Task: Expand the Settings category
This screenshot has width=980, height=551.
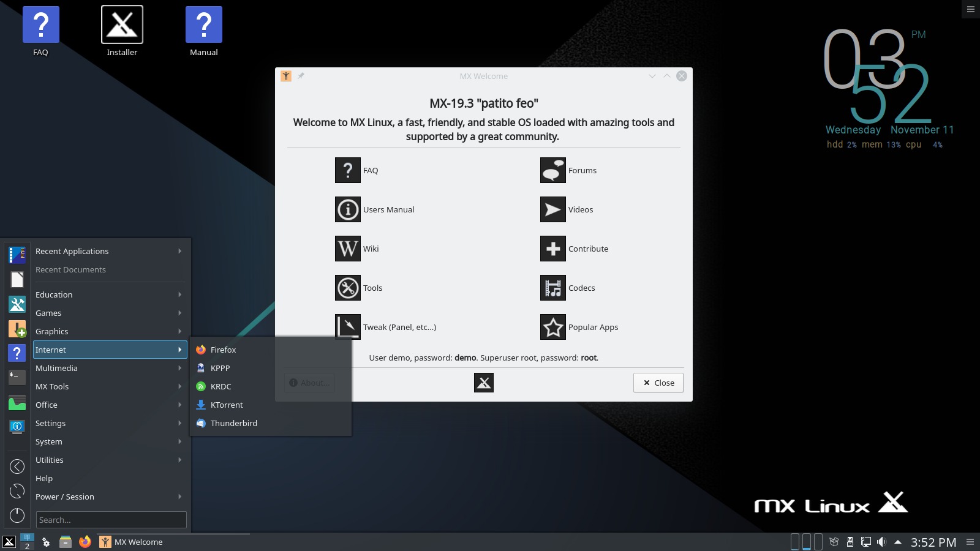Action: (110, 423)
